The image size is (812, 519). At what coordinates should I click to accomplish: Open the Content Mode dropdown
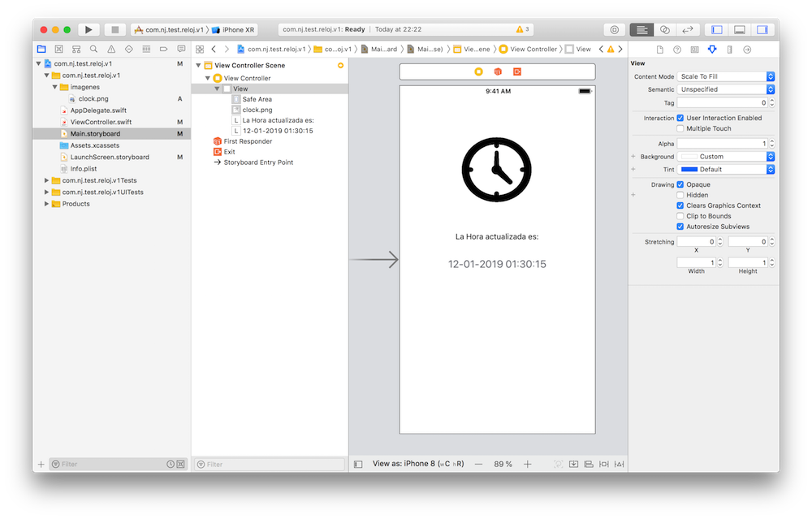pyautogui.click(x=726, y=76)
